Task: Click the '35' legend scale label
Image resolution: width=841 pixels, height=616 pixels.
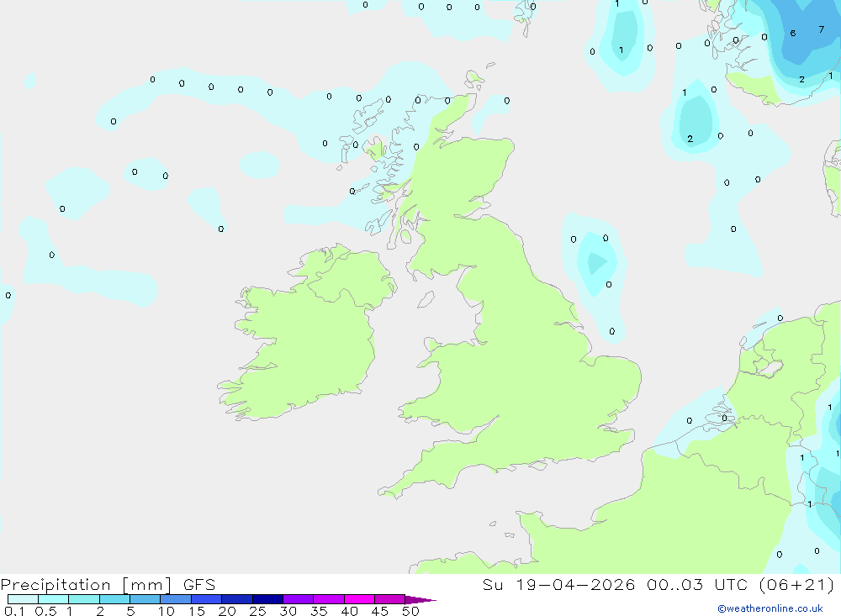Action: (319, 611)
